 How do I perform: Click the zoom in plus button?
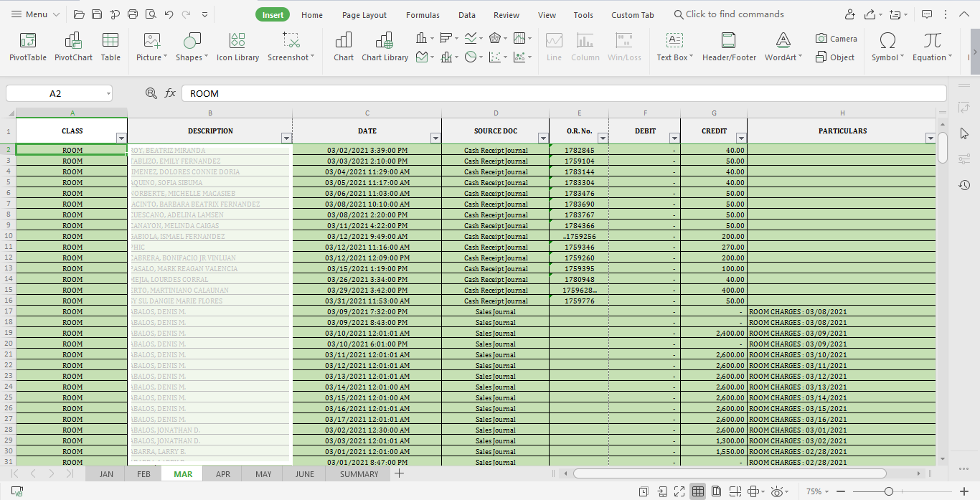(964, 491)
